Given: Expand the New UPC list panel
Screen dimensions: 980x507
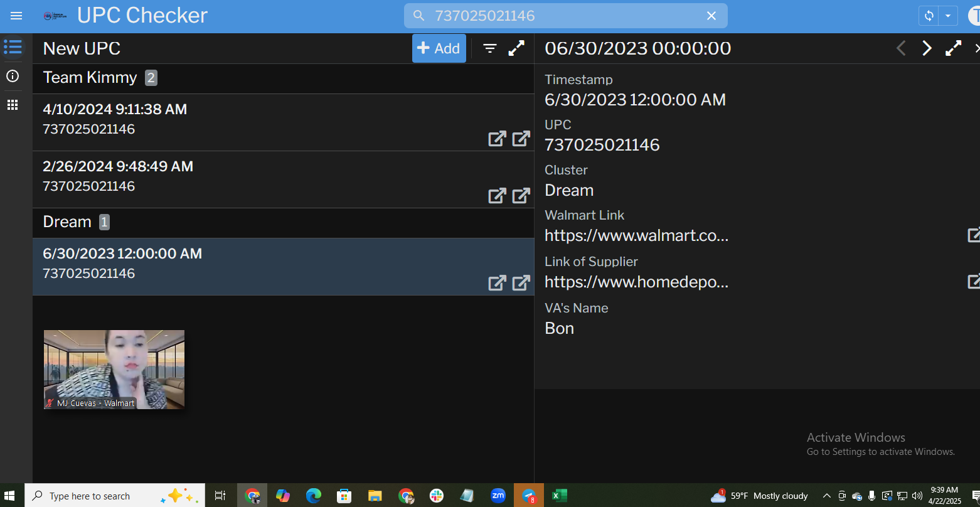Looking at the screenshot, I should point(516,48).
